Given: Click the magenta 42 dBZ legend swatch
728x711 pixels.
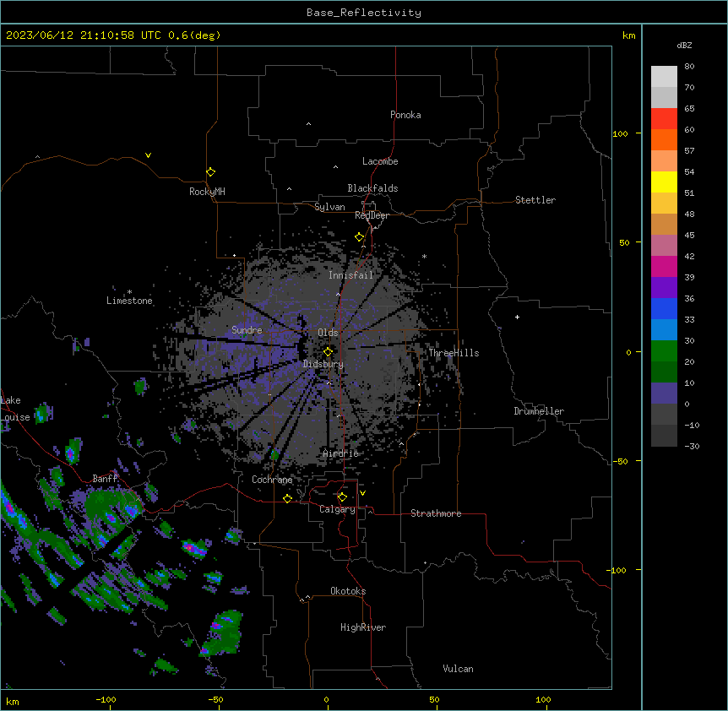Looking at the screenshot, I should [x=664, y=266].
